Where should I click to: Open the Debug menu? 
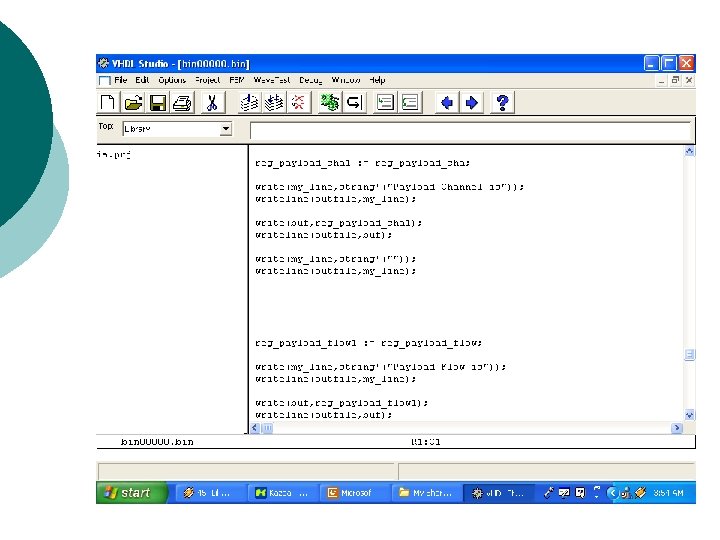pos(310,80)
